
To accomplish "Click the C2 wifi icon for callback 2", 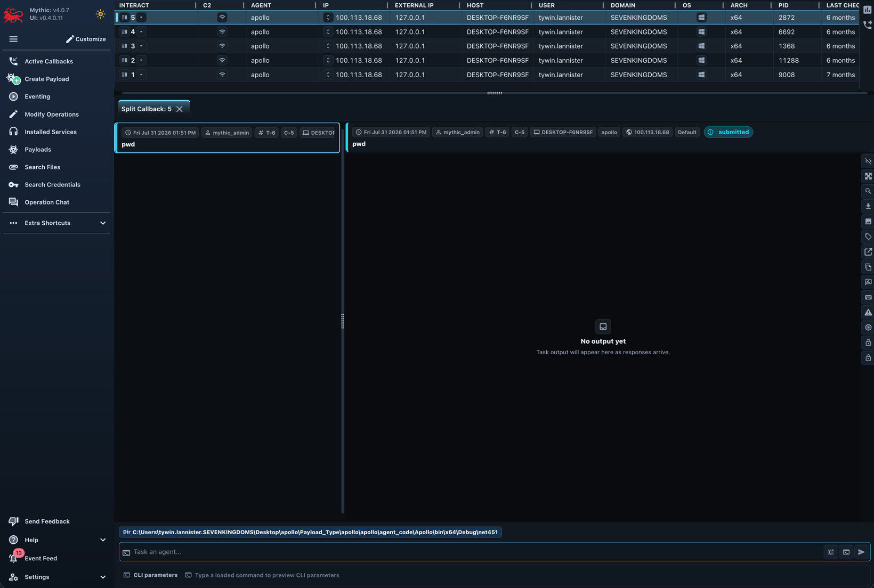I will (x=222, y=60).
